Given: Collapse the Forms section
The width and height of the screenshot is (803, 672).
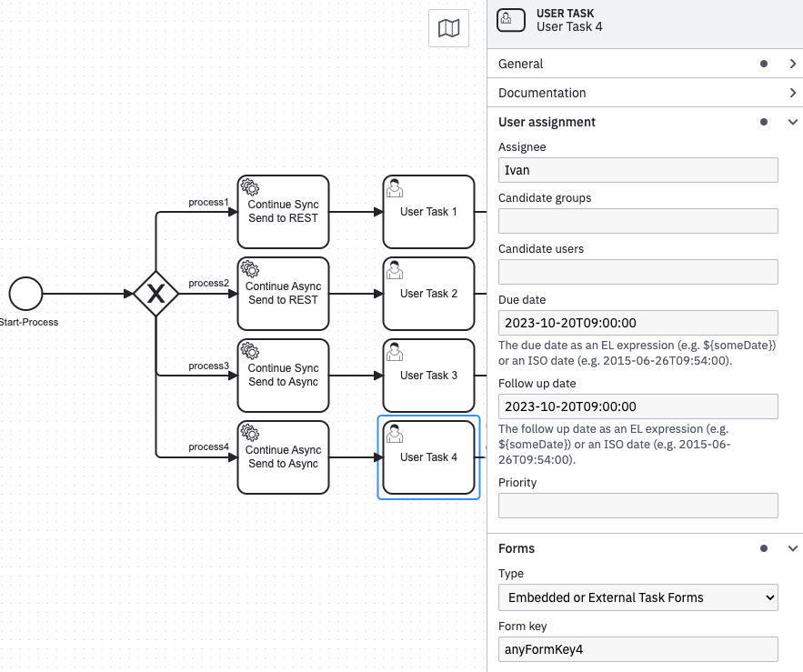Looking at the screenshot, I should [793, 548].
